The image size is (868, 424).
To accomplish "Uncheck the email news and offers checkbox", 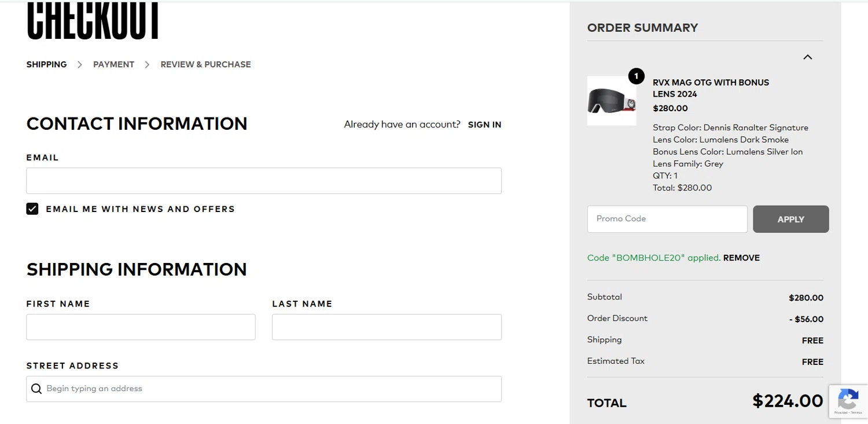I will 32,209.
